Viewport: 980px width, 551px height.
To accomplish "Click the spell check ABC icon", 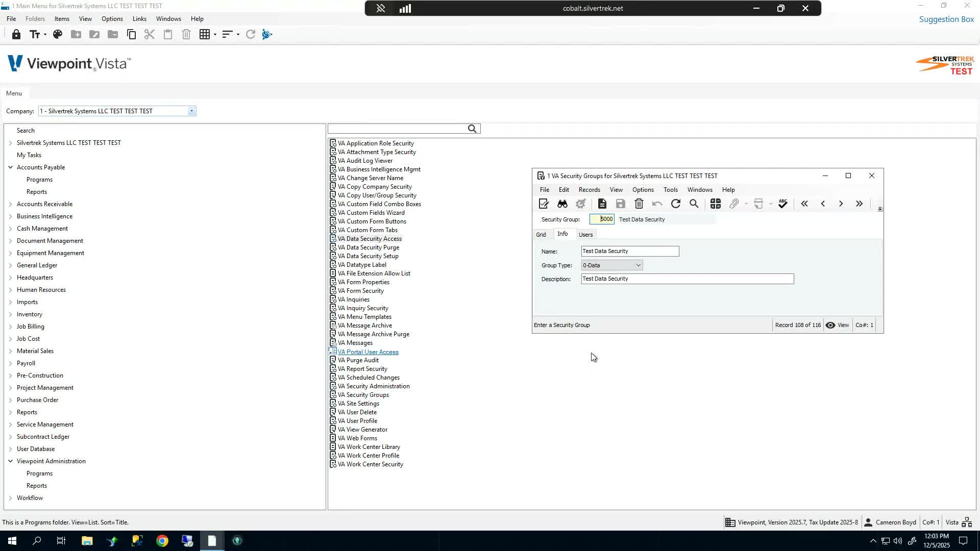I will [783, 204].
